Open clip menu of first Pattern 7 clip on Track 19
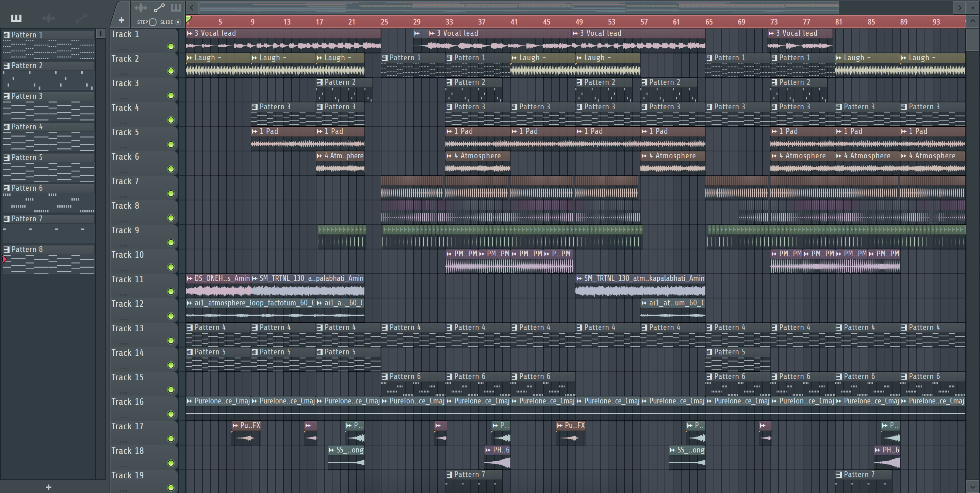The image size is (980, 493). [449, 474]
